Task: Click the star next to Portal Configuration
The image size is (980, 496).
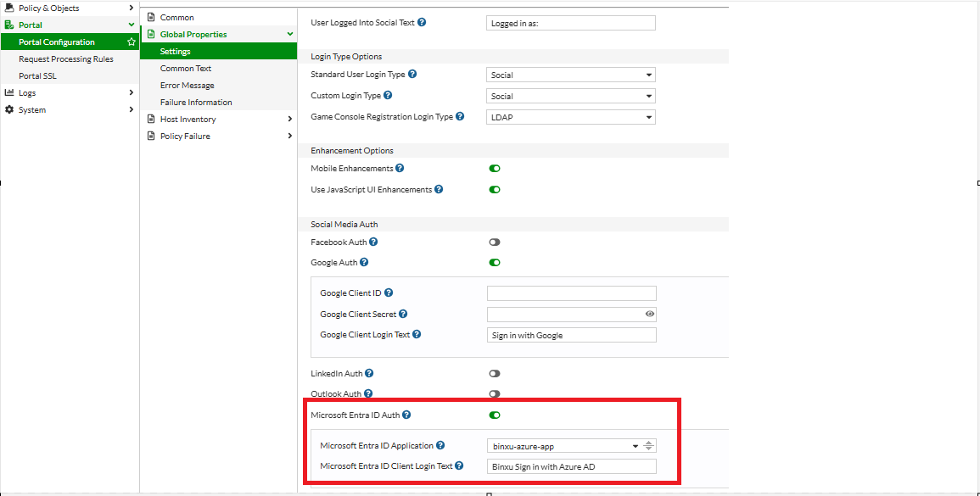Action: [x=132, y=41]
